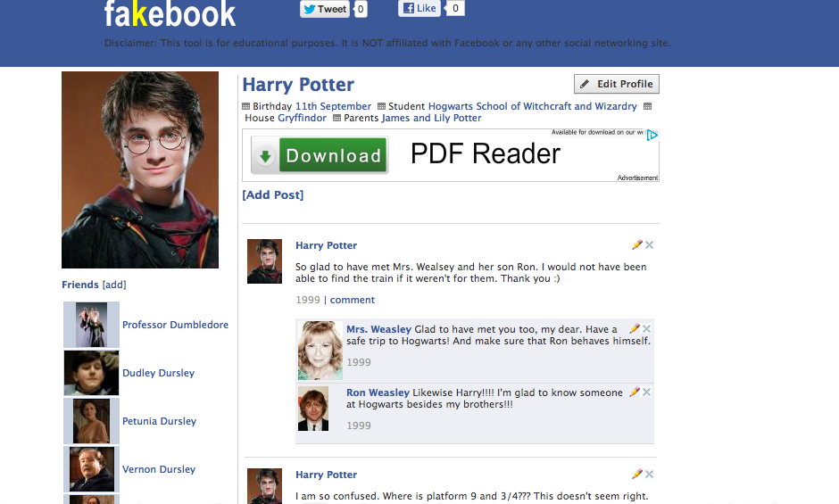Edit the platform 9 and 3/4 post
Image resolution: width=839 pixels, height=504 pixels.
(x=636, y=474)
